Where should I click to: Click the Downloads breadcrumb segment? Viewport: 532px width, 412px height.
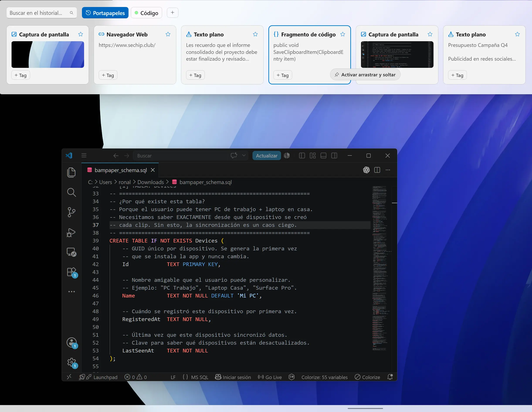151,182
